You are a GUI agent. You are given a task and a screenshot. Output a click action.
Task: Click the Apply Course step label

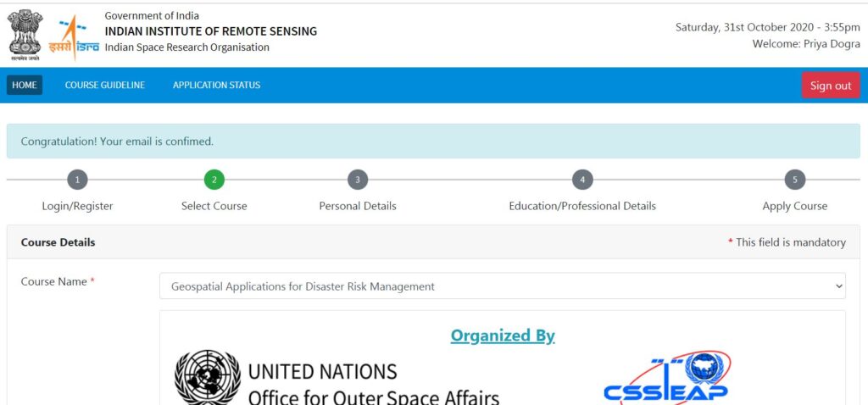coord(795,206)
